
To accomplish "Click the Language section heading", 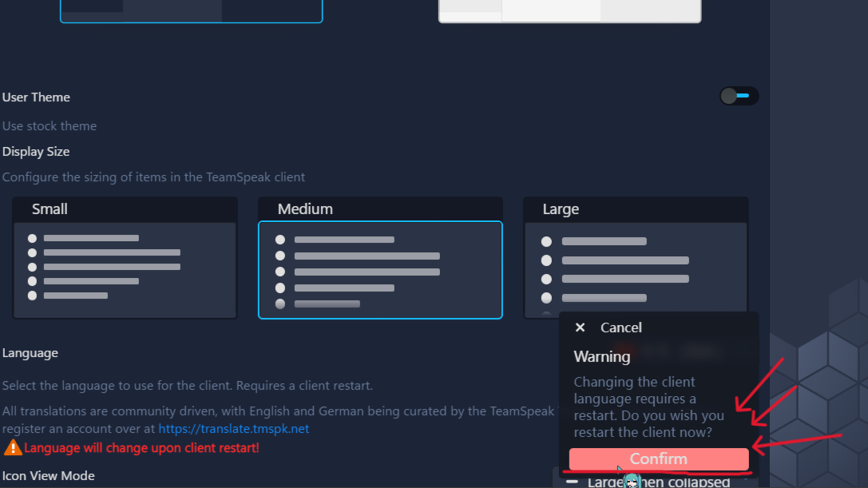I will click(x=30, y=353).
